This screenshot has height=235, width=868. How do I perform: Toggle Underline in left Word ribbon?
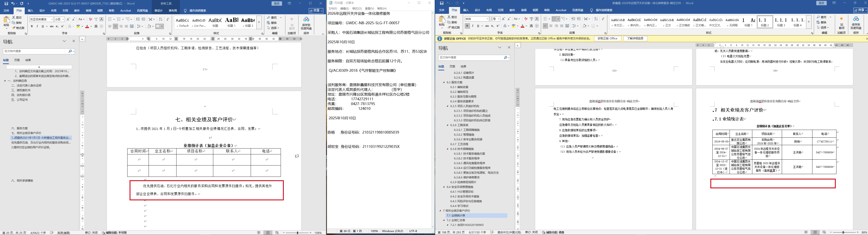tap(43, 26)
